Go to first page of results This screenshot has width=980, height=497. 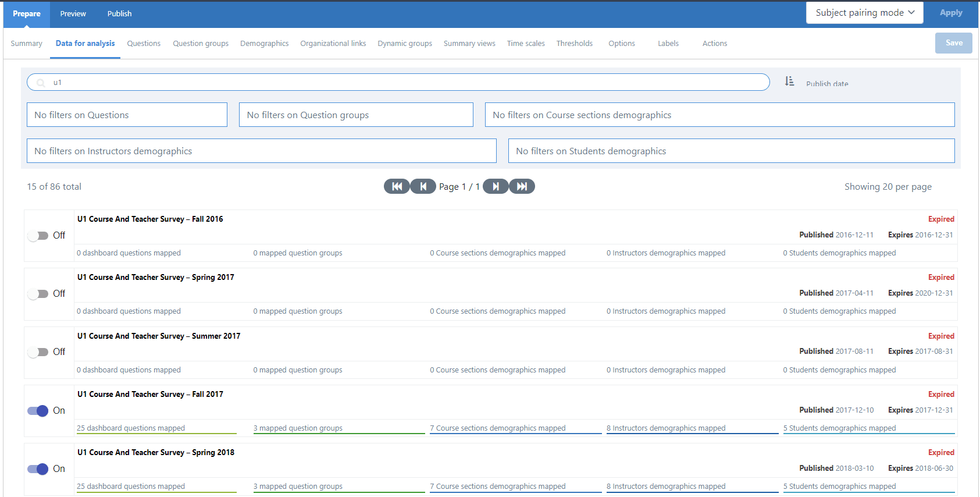(x=397, y=186)
